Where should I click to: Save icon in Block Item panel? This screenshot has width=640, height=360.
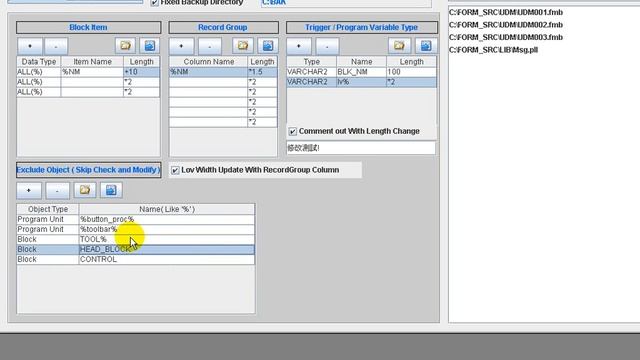point(150,46)
